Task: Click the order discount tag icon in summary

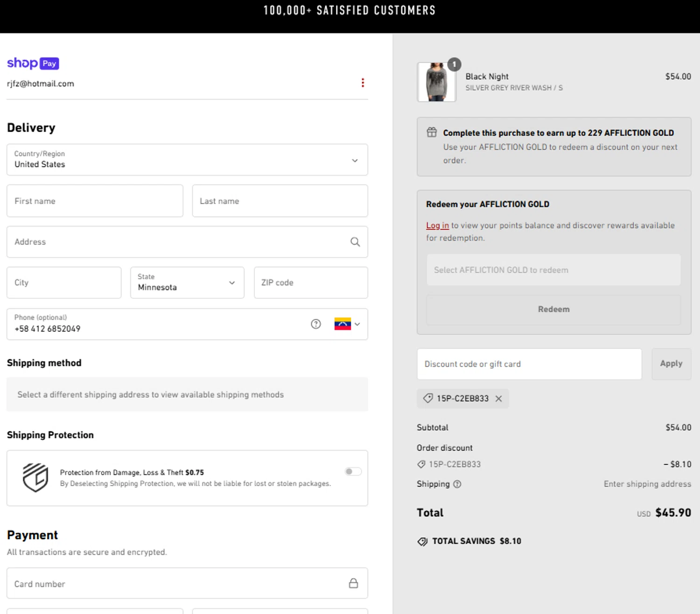Action: click(421, 464)
